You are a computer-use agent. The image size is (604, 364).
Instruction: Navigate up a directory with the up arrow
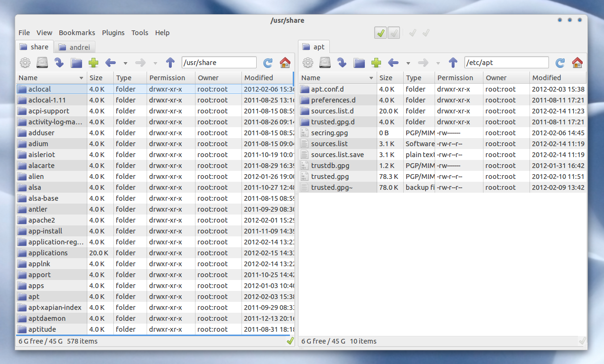tap(170, 62)
